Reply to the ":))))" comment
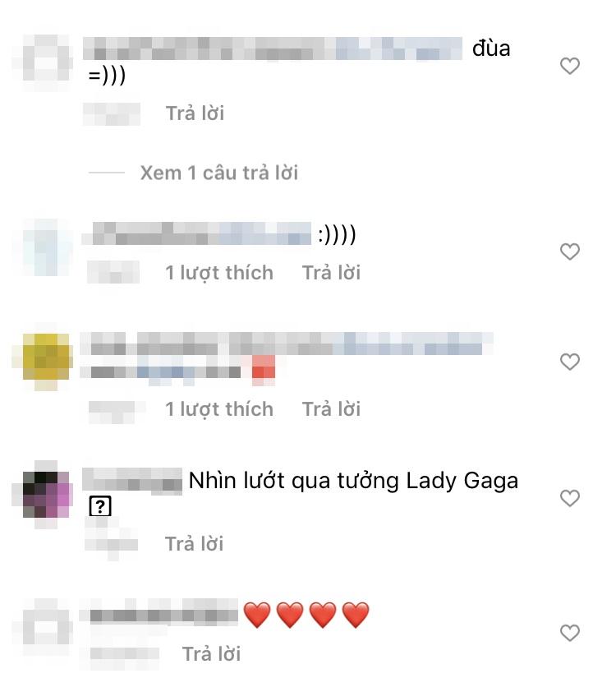The width and height of the screenshot is (616, 678). click(x=331, y=272)
